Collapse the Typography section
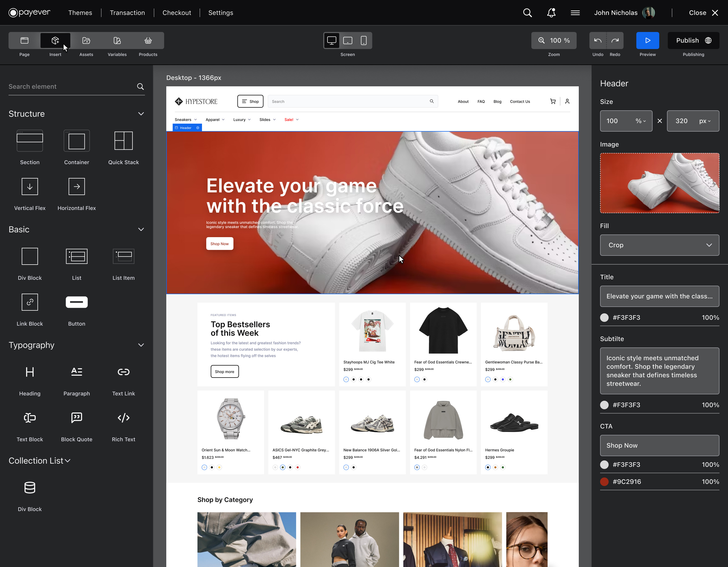 pos(141,345)
